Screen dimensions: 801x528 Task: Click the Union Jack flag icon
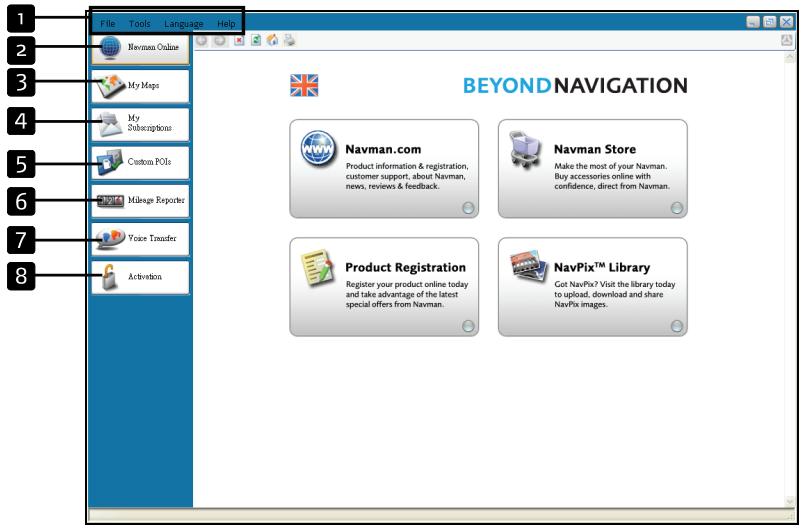coord(304,85)
